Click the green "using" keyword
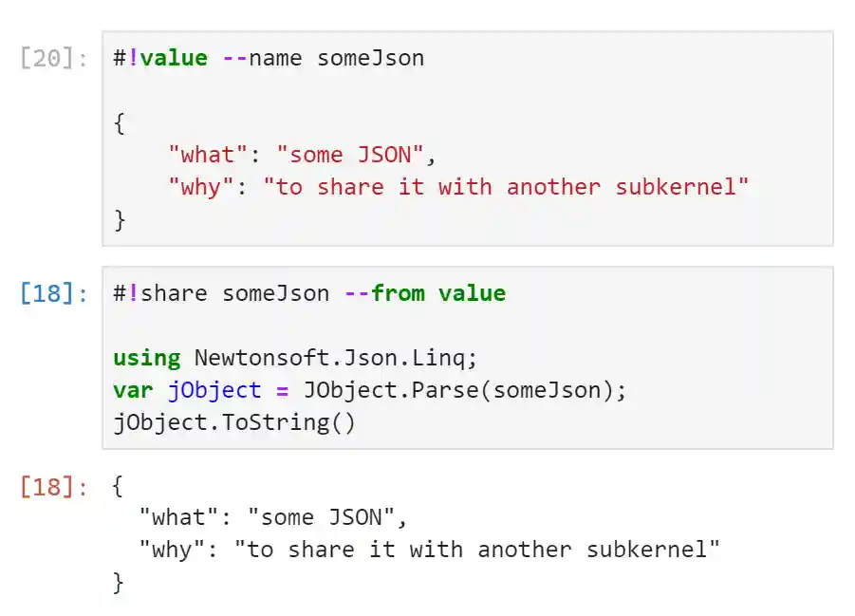The width and height of the screenshot is (855, 616). (x=146, y=358)
